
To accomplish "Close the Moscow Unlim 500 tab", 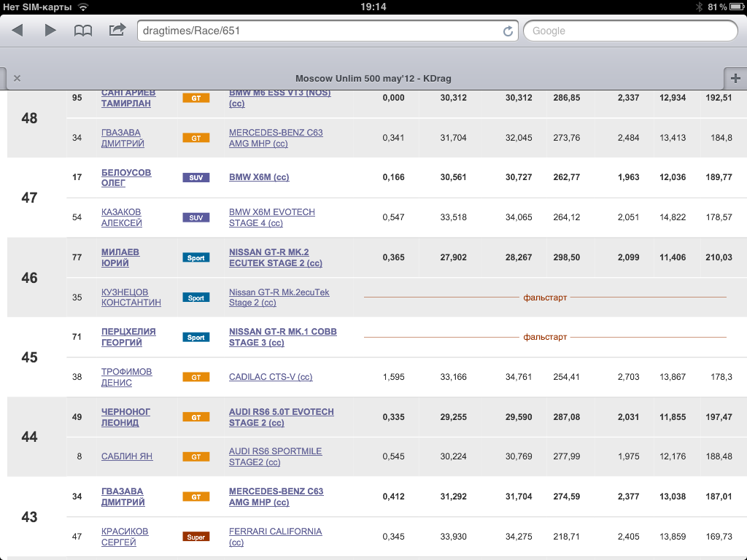I will click(18, 78).
